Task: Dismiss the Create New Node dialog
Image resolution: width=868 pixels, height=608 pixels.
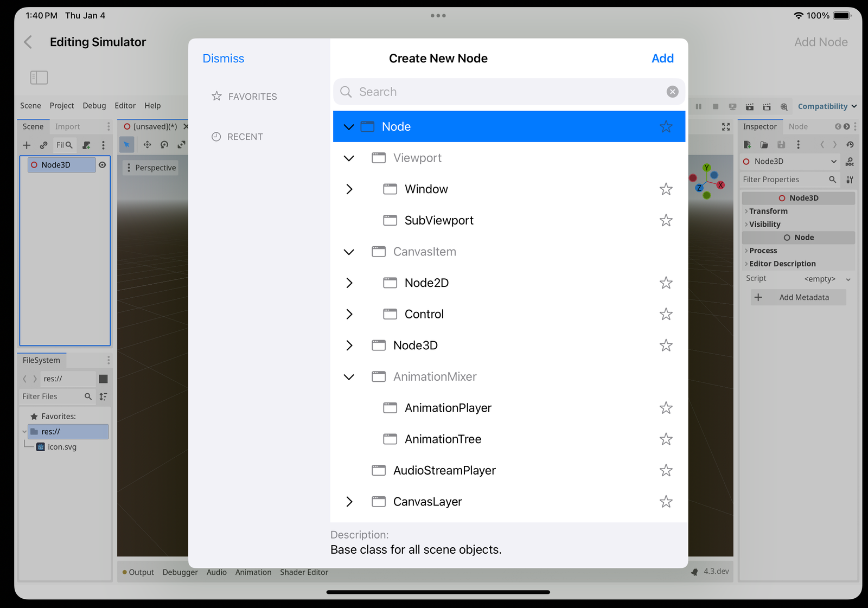Action: (x=224, y=59)
